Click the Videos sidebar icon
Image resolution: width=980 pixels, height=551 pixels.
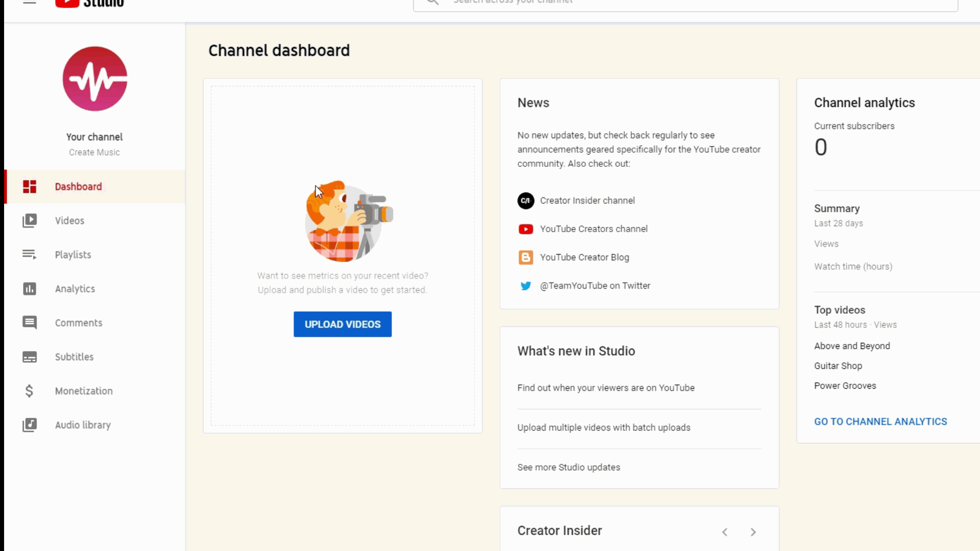[30, 221]
